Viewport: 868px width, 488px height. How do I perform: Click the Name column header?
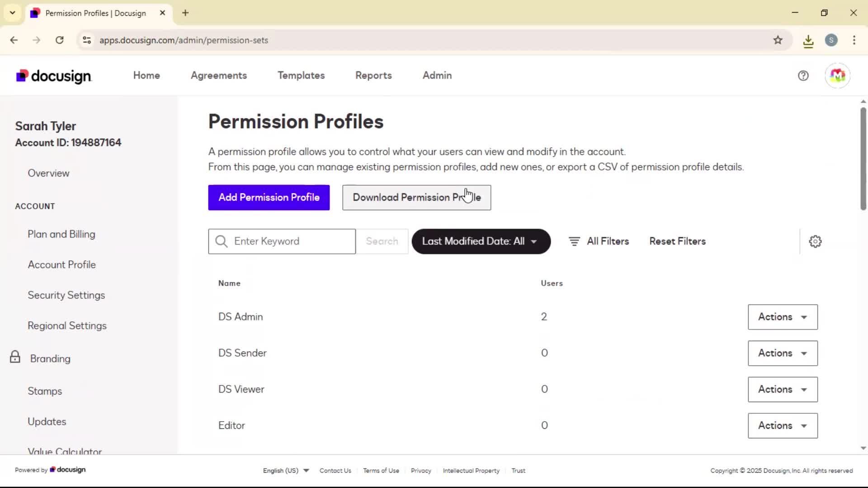[x=229, y=283]
